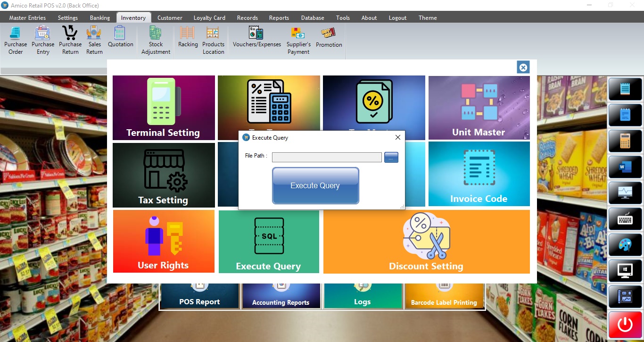The width and height of the screenshot is (644, 342).
Task: Click the browse button beside File Path
Action: point(391,158)
